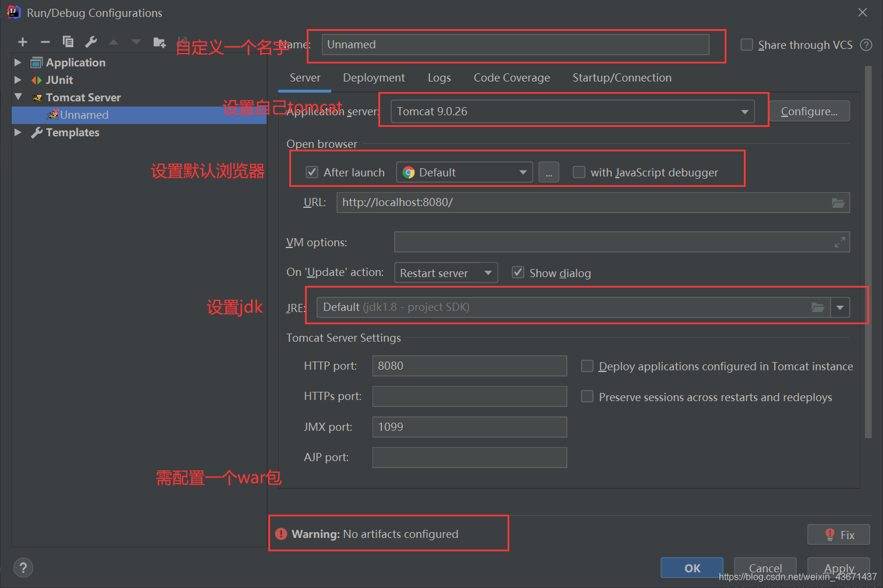Expand the JUnit tree node

coord(18,80)
